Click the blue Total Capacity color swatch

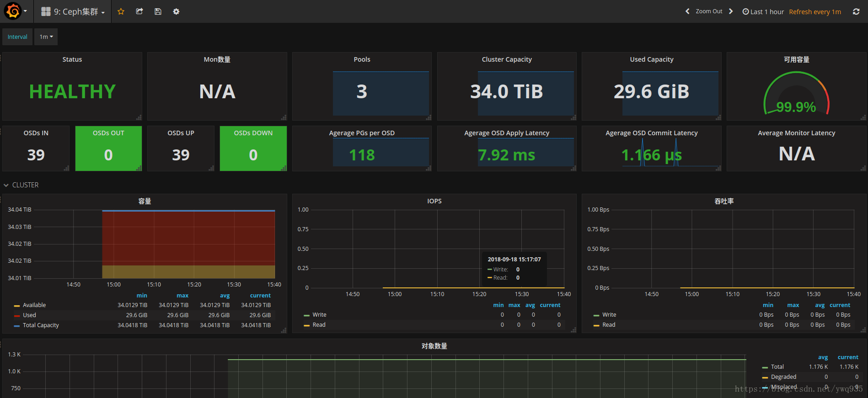17,326
